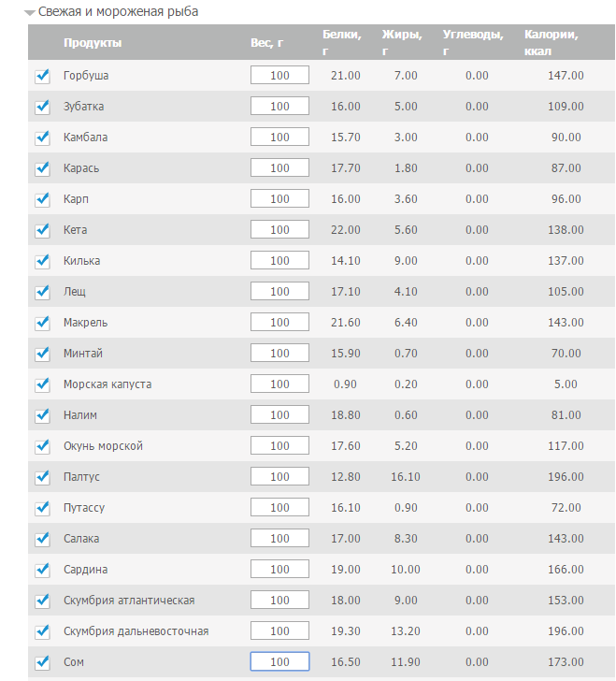This screenshot has height=681, width=616.
Task: Select the weight field for Сардина
Action: coord(279,570)
